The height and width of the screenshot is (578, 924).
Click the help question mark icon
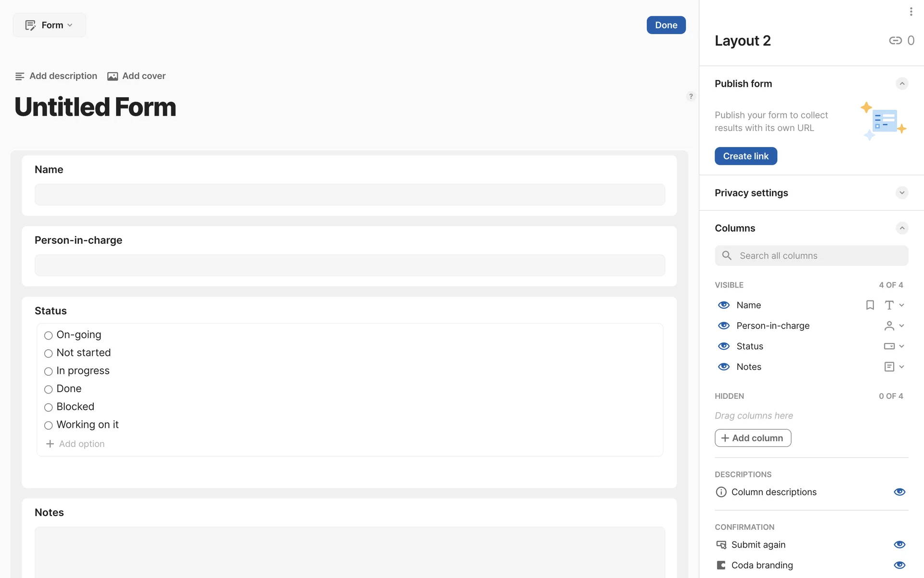pyautogui.click(x=691, y=96)
